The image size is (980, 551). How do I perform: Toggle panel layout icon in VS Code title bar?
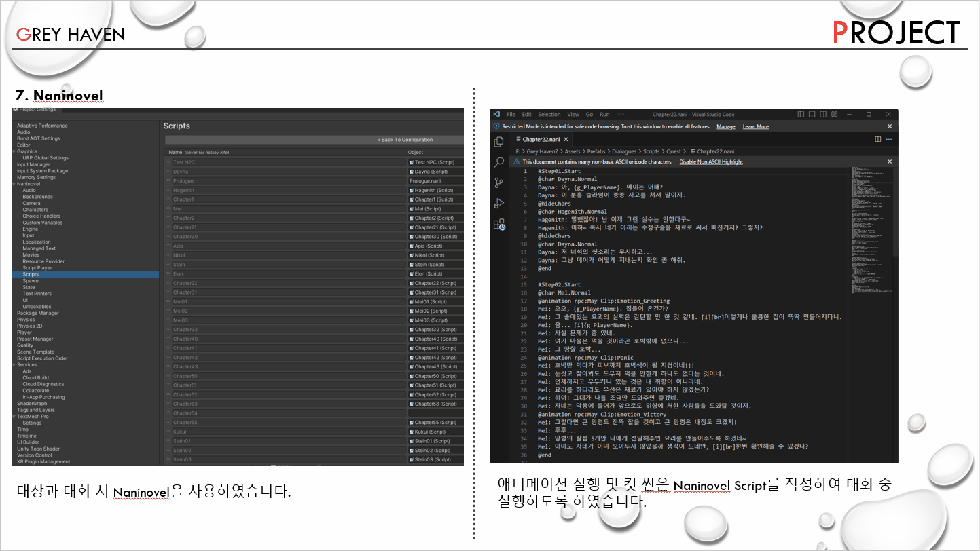point(812,114)
